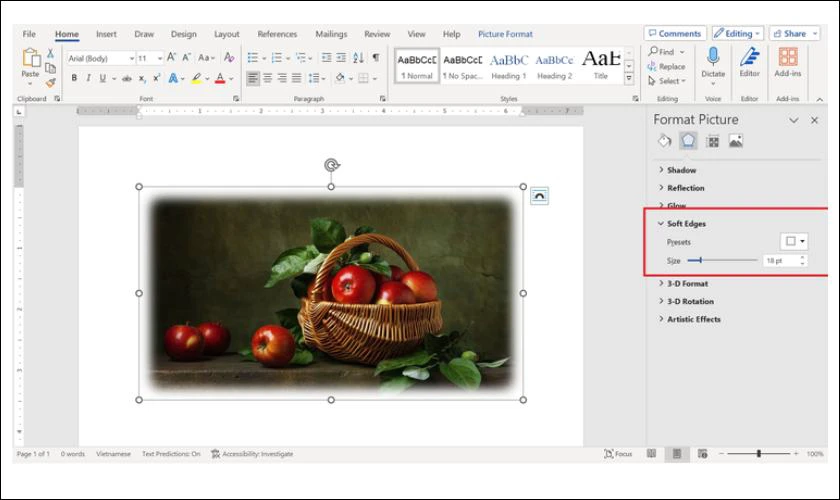This screenshot has width=840, height=500.
Task: Select Picture tab icon in Format Picture
Action: click(736, 141)
